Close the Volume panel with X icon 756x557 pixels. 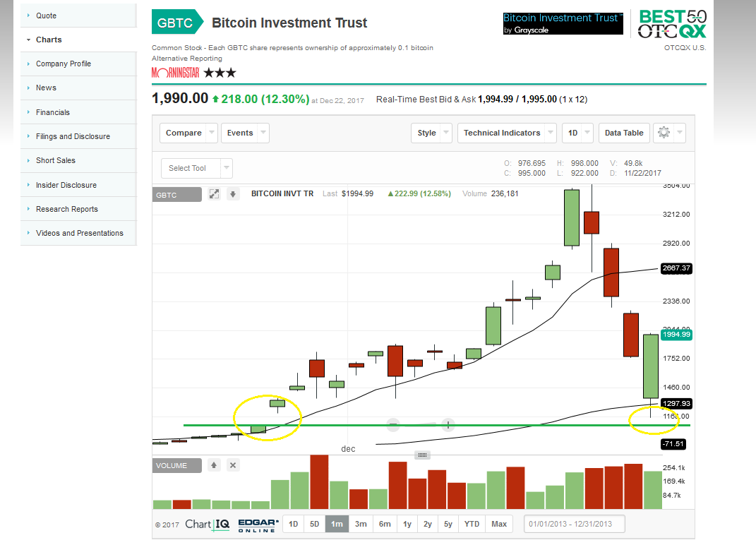point(233,465)
